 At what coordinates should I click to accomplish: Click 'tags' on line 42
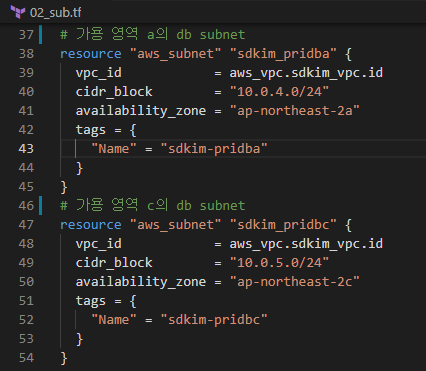coord(91,130)
